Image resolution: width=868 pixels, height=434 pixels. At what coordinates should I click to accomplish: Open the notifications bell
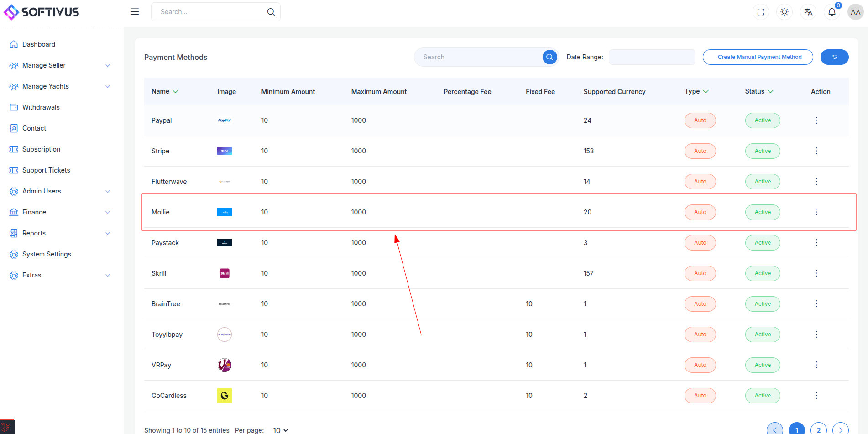coord(832,12)
